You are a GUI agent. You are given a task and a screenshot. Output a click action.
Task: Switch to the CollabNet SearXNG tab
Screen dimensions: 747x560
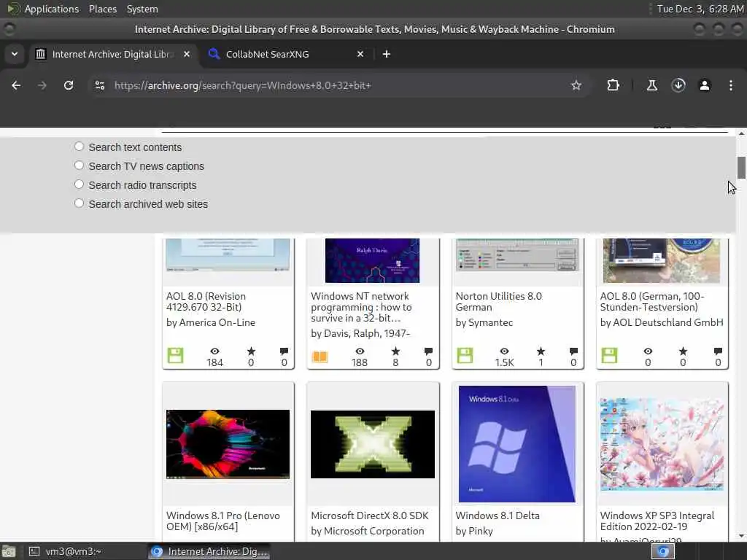[x=285, y=54]
